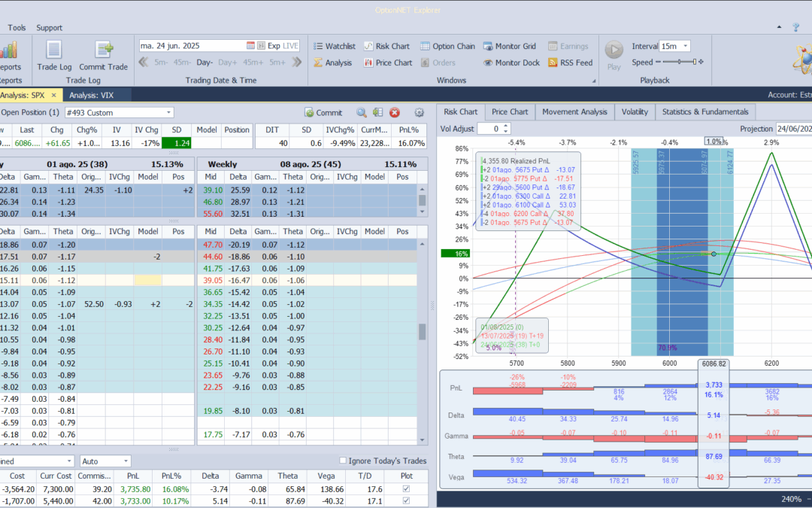Image resolution: width=812 pixels, height=508 pixels.
Task: Click the 6086.82 price marker on chart
Action: tap(714, 364)
